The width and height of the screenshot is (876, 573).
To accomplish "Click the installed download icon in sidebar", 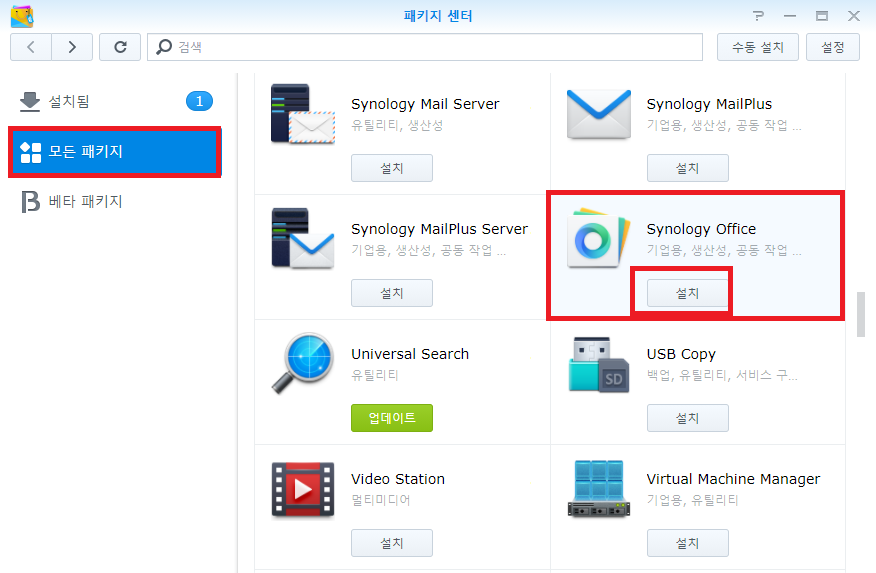I will click(x=30, y=102).
